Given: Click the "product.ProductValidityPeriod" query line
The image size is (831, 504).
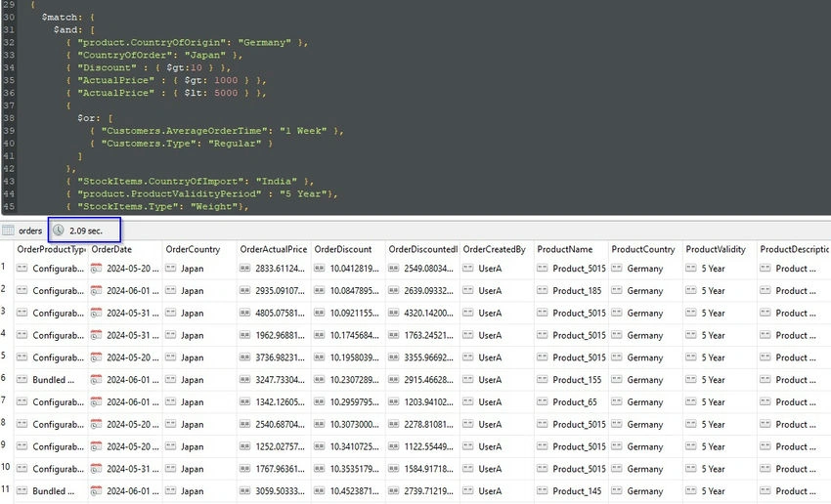Looking at the screenshot, I should click(x=202, y=193).
